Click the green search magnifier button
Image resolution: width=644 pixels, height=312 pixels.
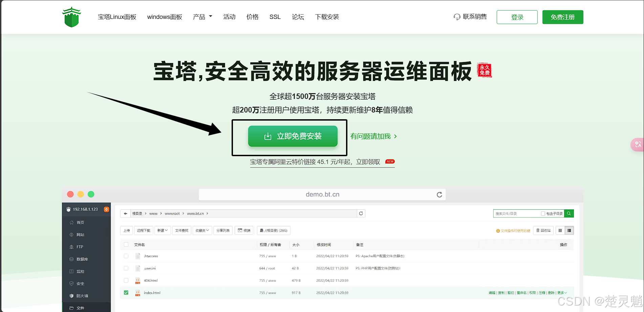coord(569,213)
